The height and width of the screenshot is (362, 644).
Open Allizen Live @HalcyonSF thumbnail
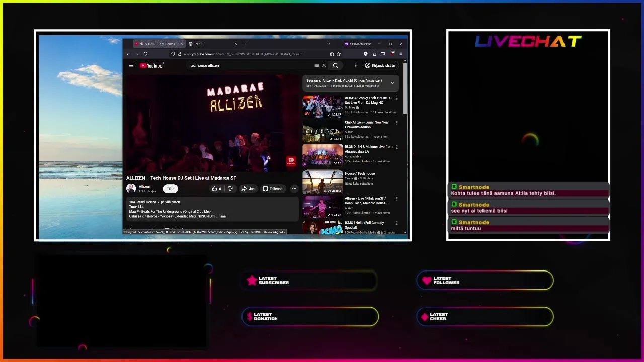pos(323,207)
